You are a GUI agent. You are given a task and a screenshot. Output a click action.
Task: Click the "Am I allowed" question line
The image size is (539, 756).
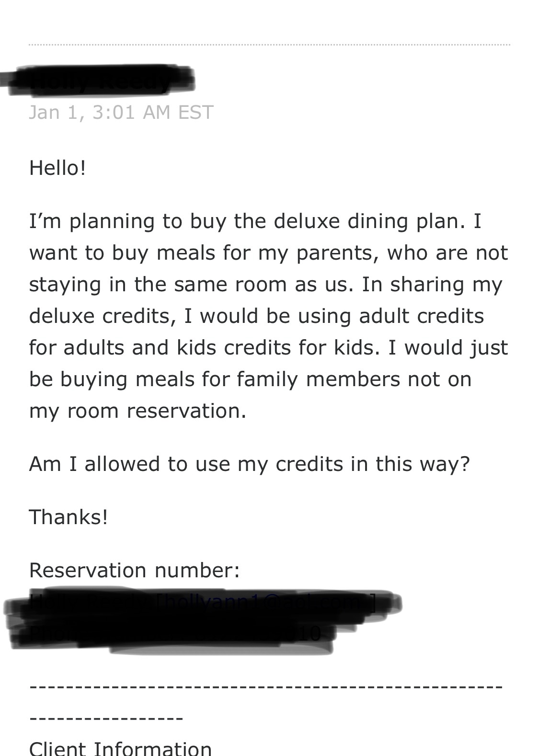249,464
